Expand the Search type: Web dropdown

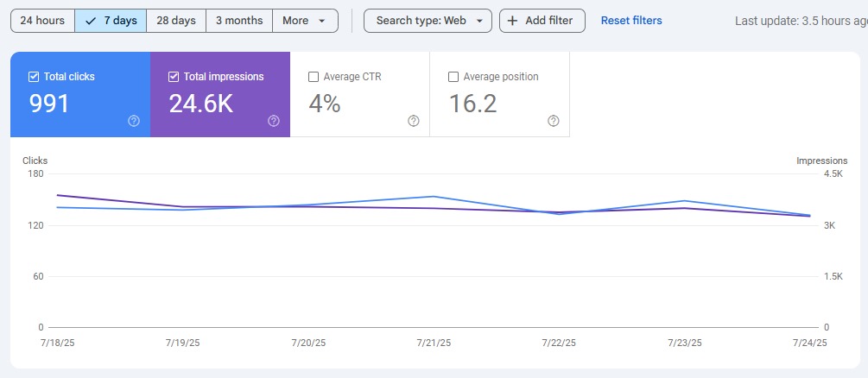point(428,21)
